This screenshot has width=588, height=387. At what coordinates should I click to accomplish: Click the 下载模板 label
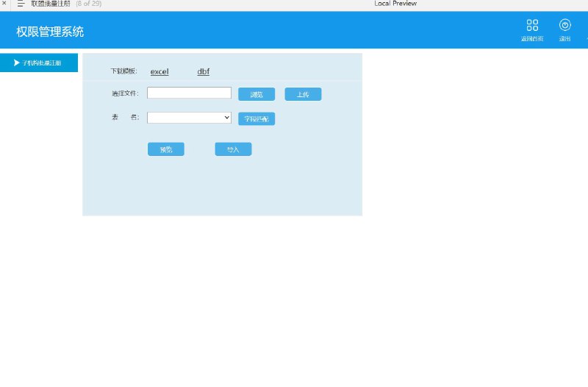tap(123, 71)
